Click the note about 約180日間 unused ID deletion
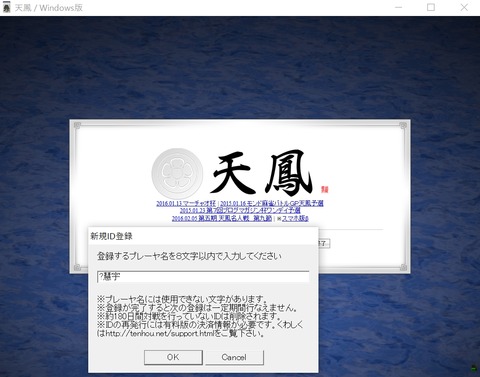 [x=188, y=316]
